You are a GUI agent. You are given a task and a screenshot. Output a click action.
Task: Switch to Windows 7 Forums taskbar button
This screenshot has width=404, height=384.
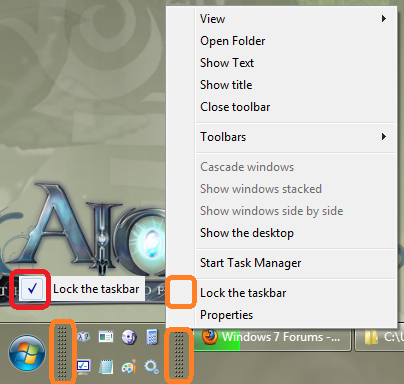pyautogui.click(x=273, y=338)
